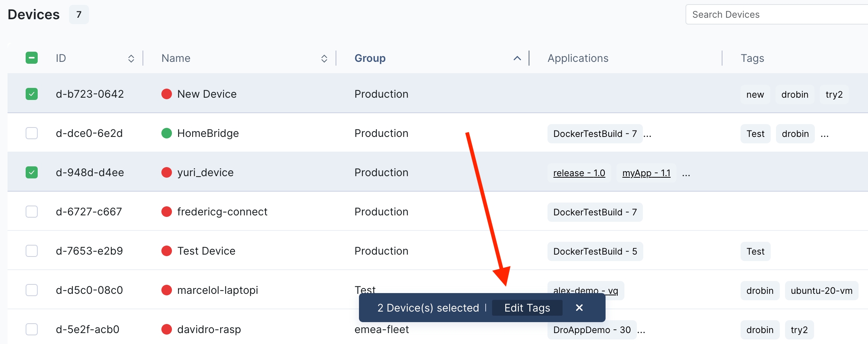Click the red status dot beside yuri_device
This screenshot has width=868, height=344.
pyautogui.click(x=166, y=172)
